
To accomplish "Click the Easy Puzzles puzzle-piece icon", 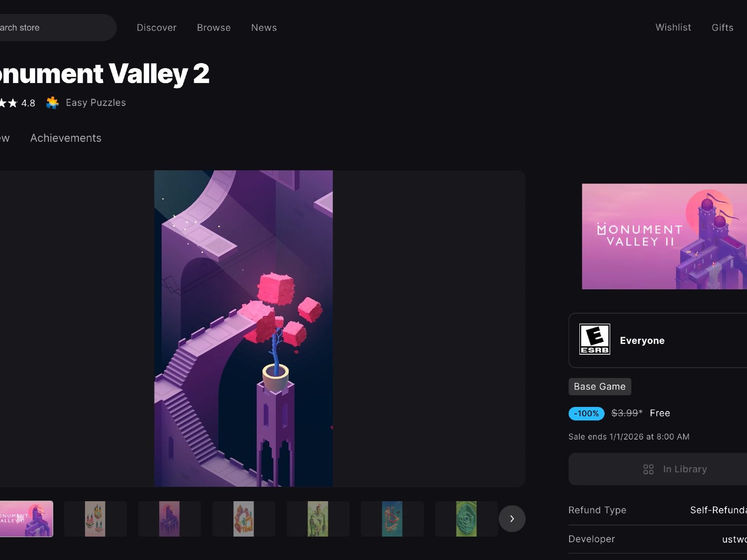I will (53, 103).
